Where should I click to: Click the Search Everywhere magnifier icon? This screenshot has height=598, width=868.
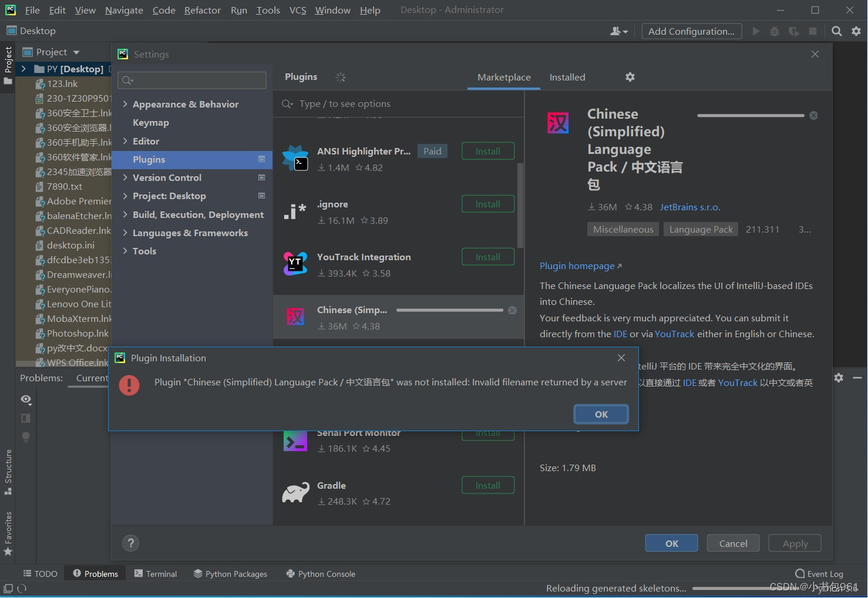(x=837, y=31)
